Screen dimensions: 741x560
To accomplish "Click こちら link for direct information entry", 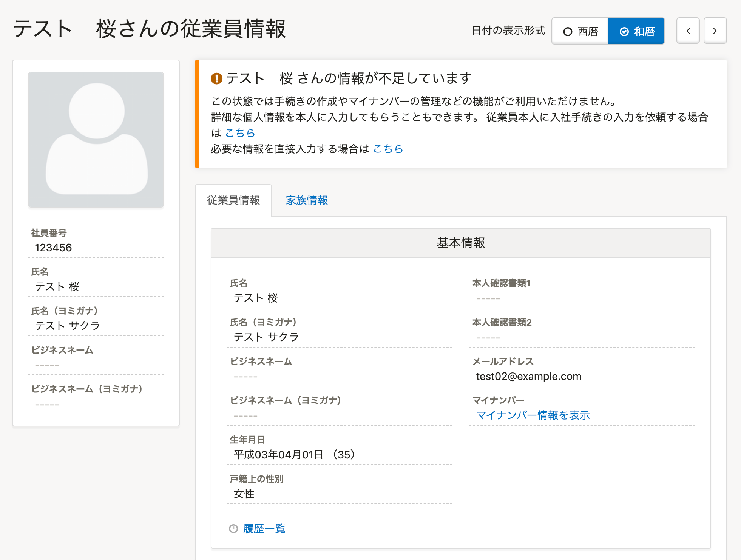I will pyautogui.click(x=388, y=149).
